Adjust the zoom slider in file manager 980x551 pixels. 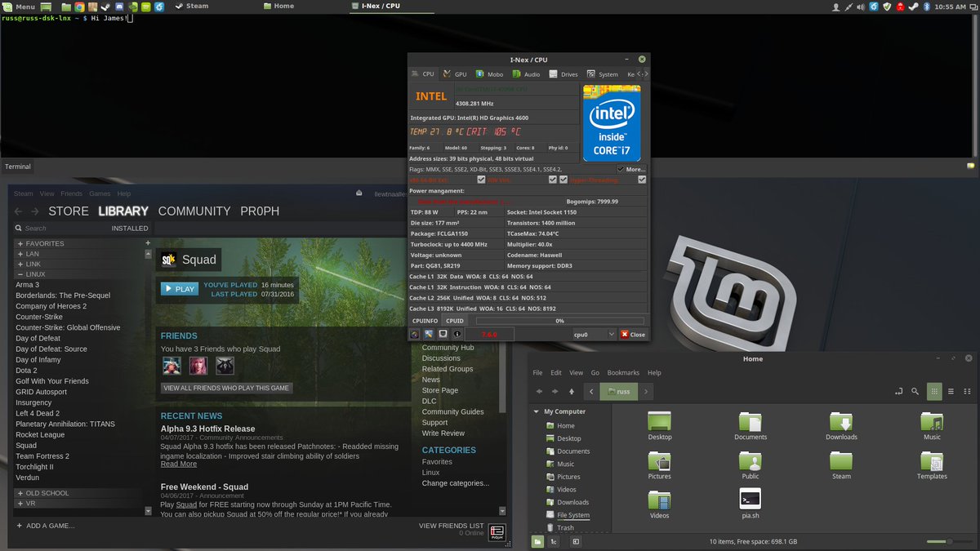pyautogui.click(x=948, y=541)
